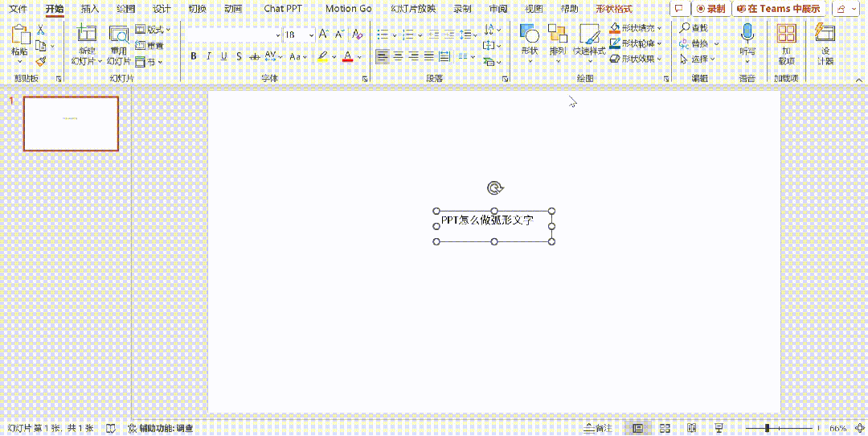Switch to the Insert (插入) tab

coord(90,9)
